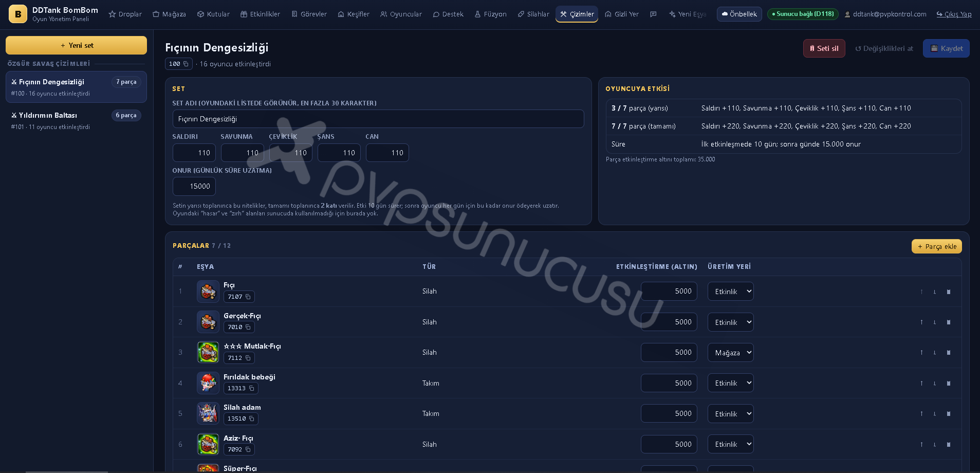Select the Yıldırımın Baltası set in sidebar

[76, 120]
